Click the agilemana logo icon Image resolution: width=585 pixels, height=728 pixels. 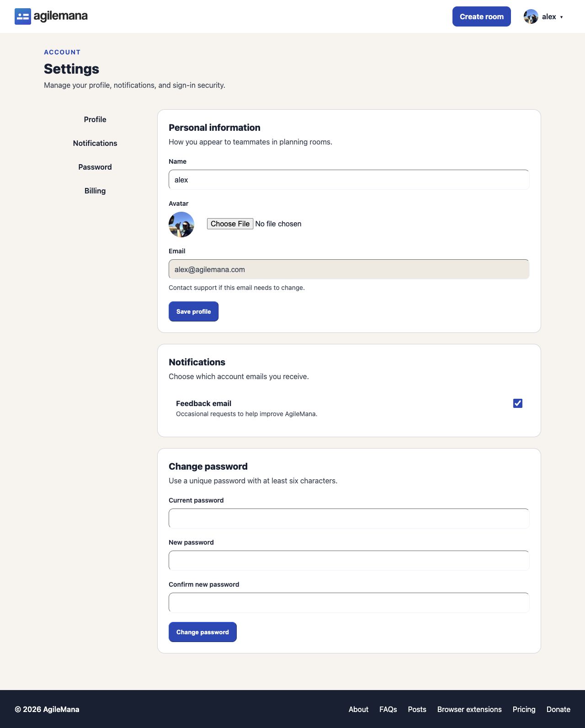[x=23, y=16]
